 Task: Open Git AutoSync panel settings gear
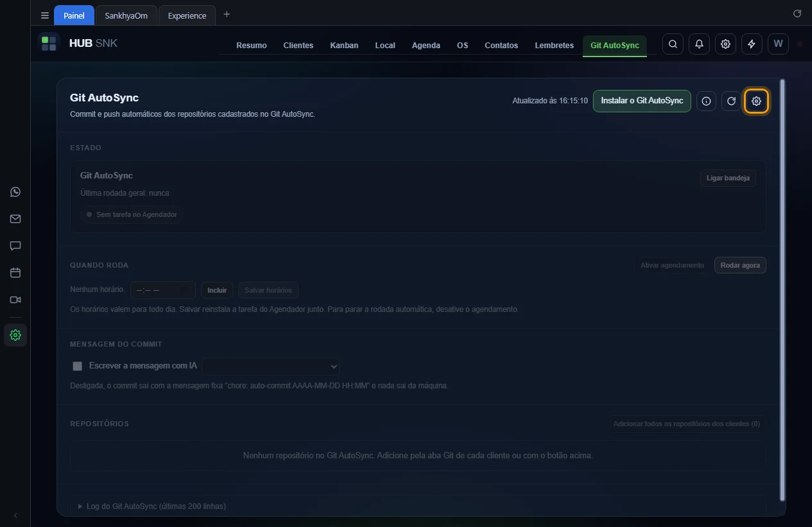tap(756, 101)
